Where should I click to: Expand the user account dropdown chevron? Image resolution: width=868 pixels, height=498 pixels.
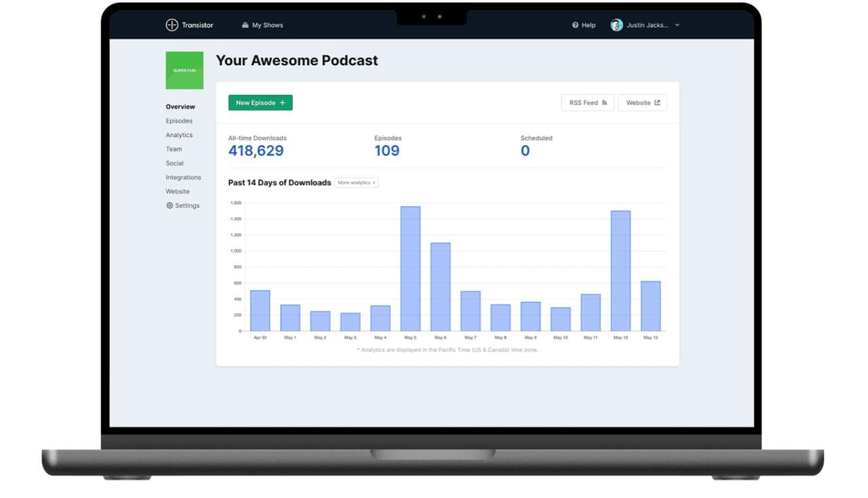click(677, 25)
